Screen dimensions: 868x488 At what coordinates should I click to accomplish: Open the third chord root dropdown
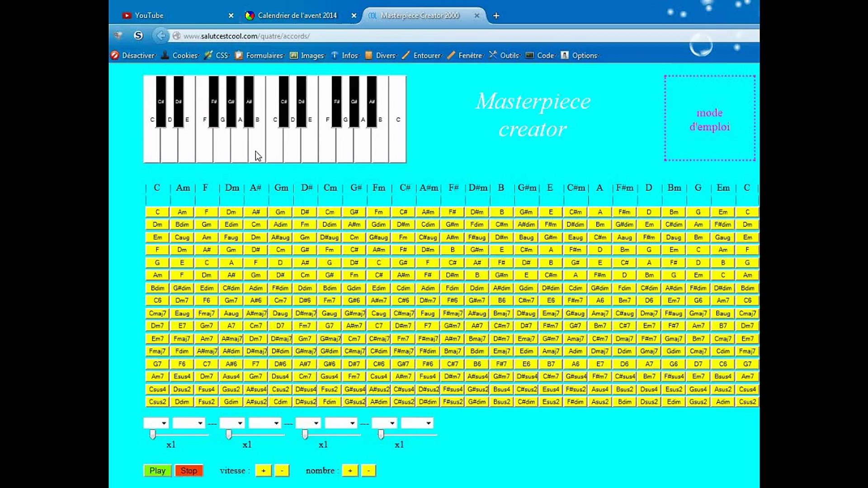coord(308,423)
